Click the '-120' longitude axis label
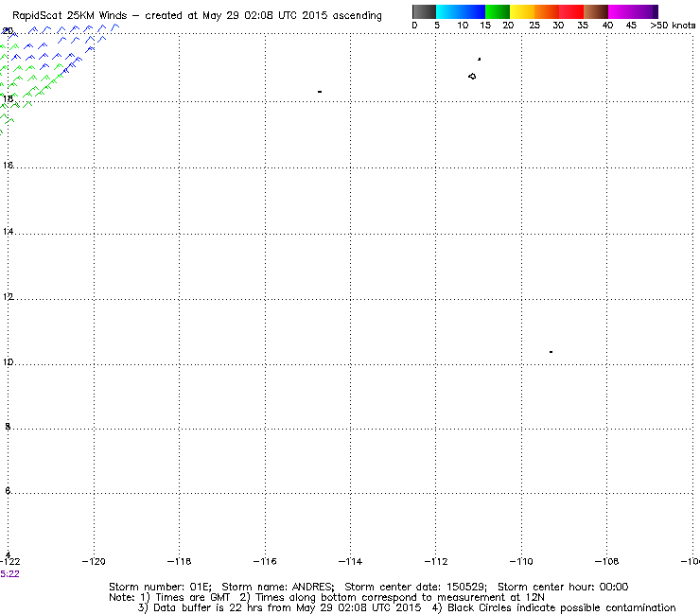 (x=94, y=561)
